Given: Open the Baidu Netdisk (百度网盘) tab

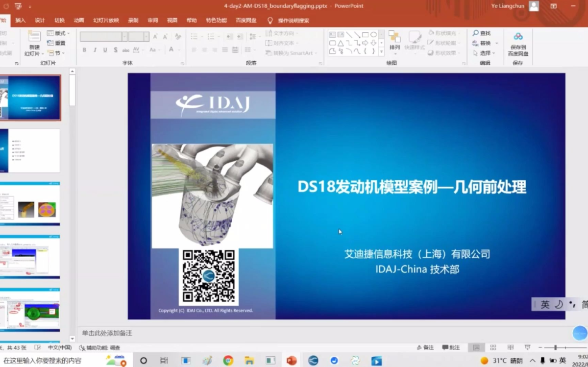Looking at the screenshot, I should (x=246, y=21).
